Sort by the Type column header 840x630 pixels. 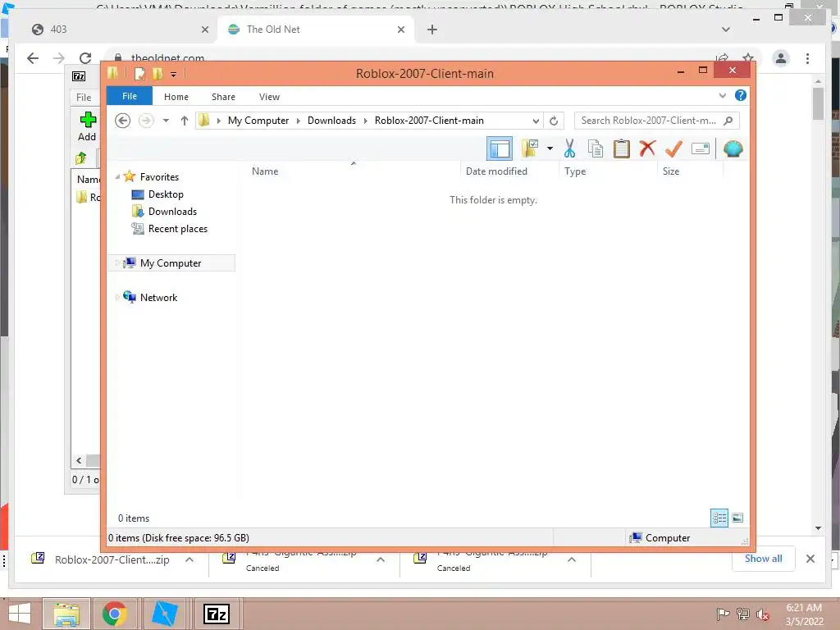[x=608, y=171]
